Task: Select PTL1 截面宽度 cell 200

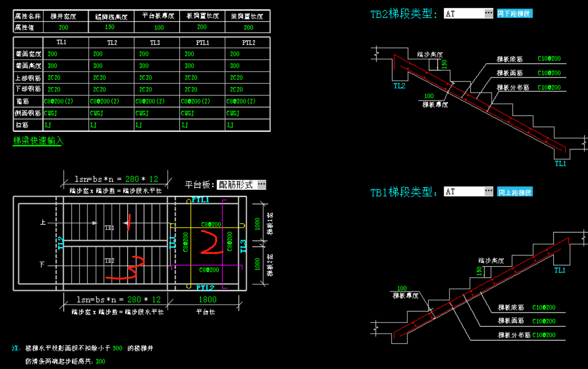Action: [x=189, y=54]
